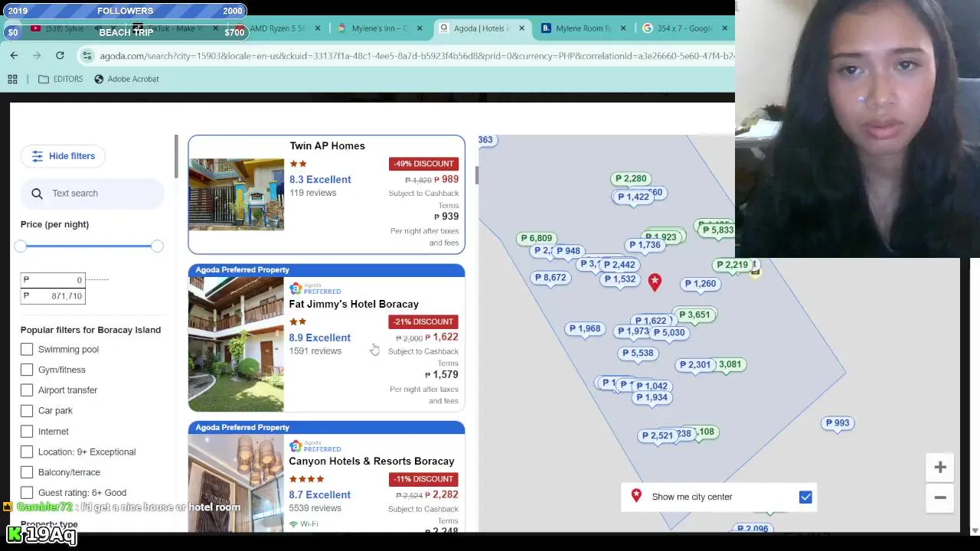Viewport: 980px width, 551px height.
Task: Open the Twin AP Homes listing title
Action: [327, 146]
